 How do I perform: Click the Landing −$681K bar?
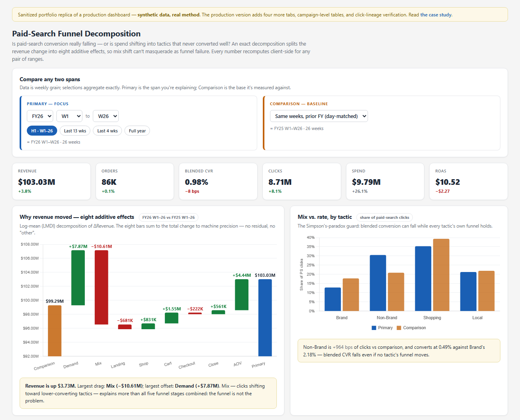[125, 327]
